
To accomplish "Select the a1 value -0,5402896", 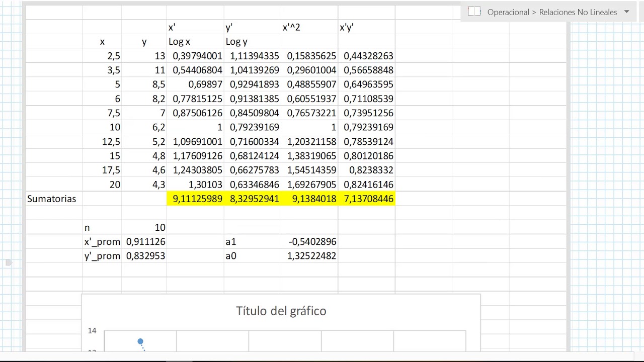I will tap(309, 242).
